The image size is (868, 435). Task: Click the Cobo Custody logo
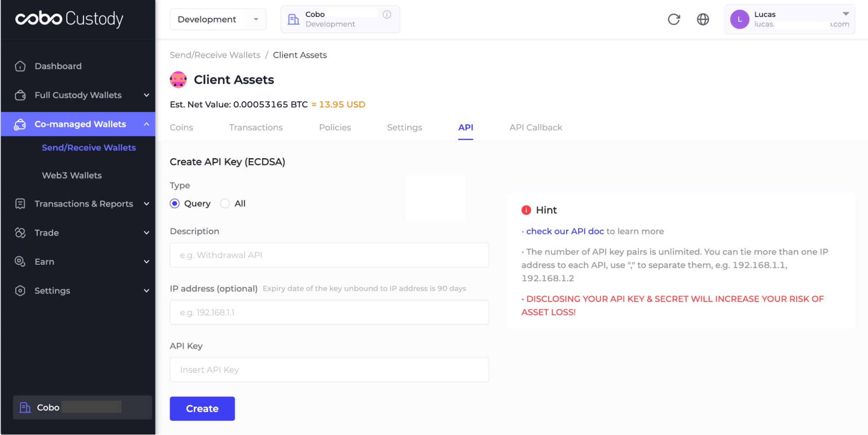click(69, 19)
